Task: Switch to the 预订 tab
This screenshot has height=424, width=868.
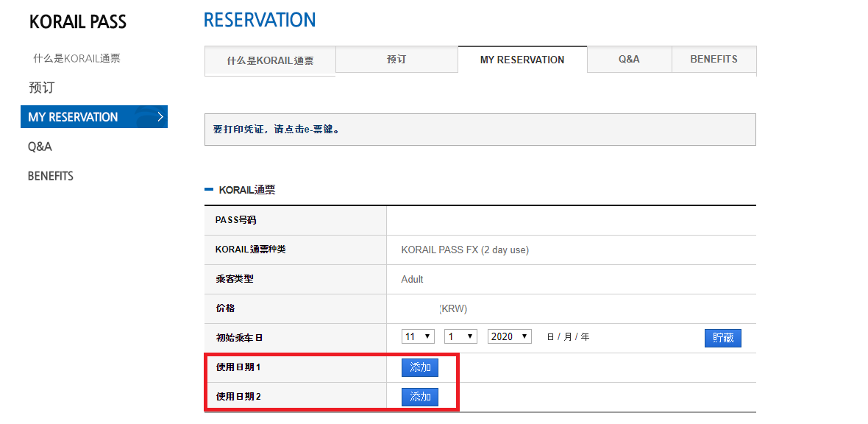Action: 396,60
